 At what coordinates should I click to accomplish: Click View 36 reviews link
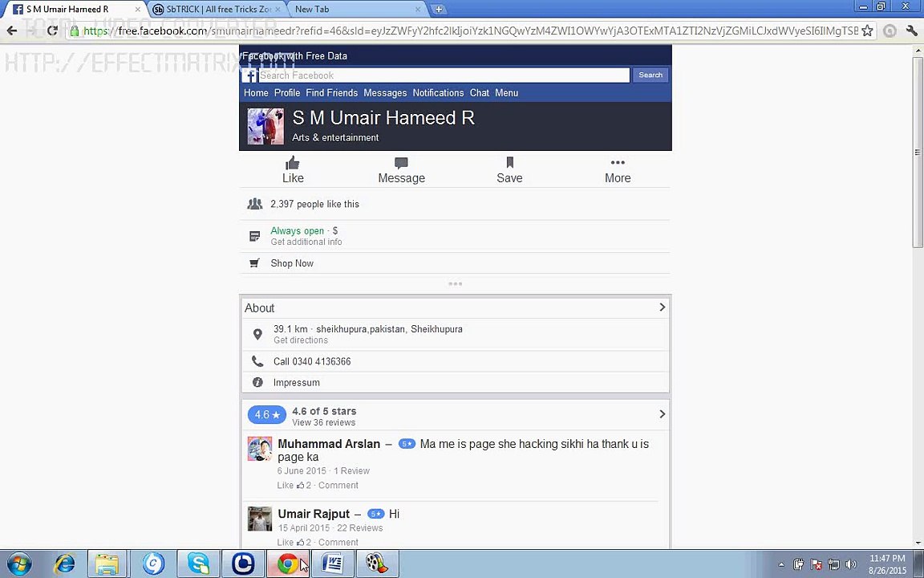click(323, 422)
